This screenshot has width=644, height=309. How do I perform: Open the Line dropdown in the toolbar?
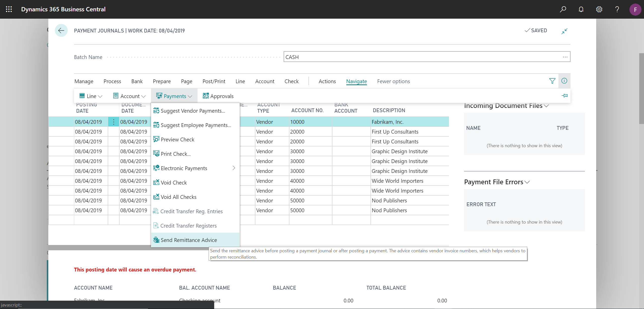[x=91, y=96]
